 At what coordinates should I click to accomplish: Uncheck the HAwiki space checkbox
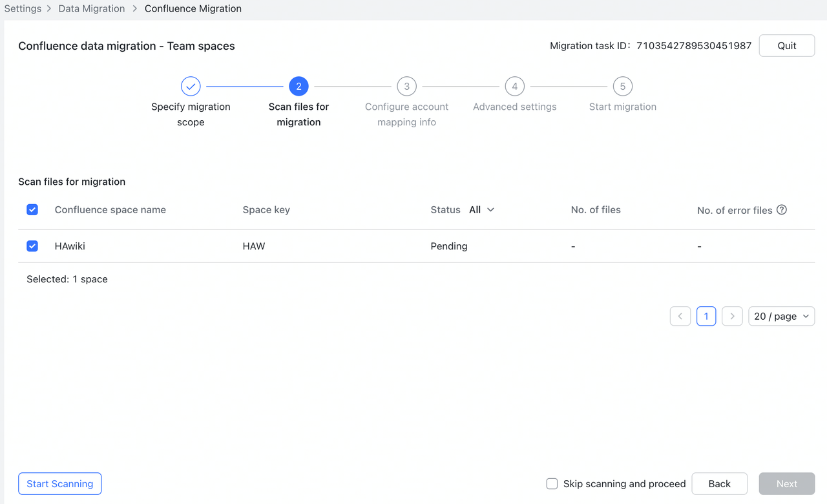click(32, 246)
